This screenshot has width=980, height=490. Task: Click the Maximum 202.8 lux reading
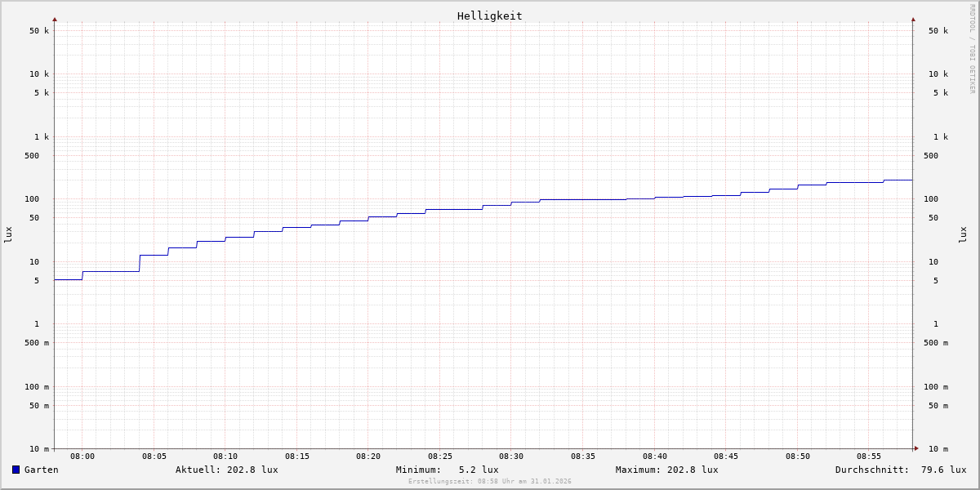click(666, 470)
